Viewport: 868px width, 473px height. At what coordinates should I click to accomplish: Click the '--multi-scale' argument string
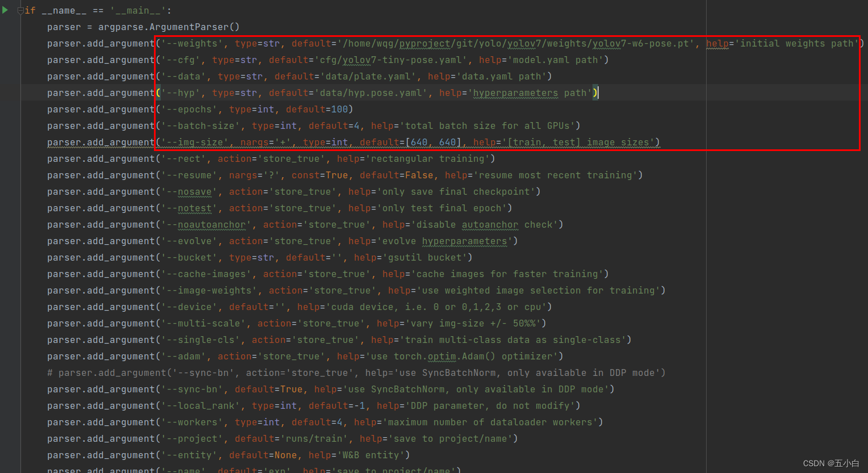click(x=203, y=324)
